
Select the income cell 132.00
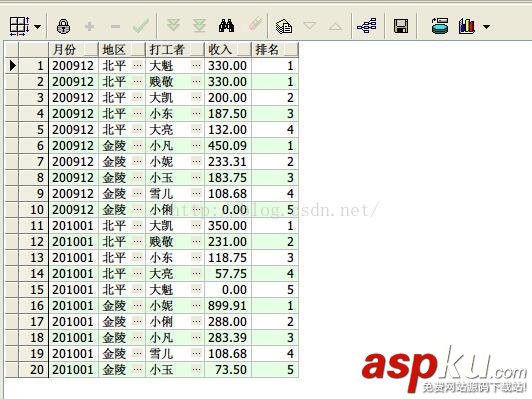[x=228, y=130]
